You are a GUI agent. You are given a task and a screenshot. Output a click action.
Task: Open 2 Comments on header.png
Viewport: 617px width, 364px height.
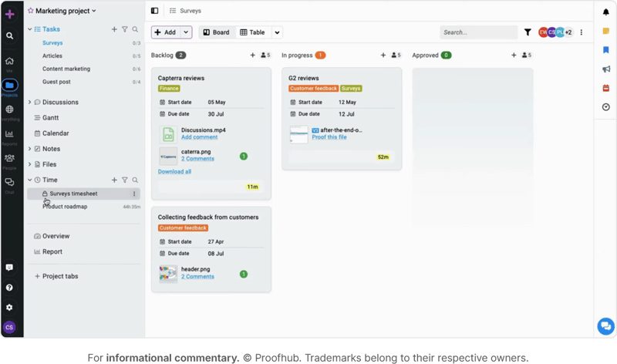[197, 277]
